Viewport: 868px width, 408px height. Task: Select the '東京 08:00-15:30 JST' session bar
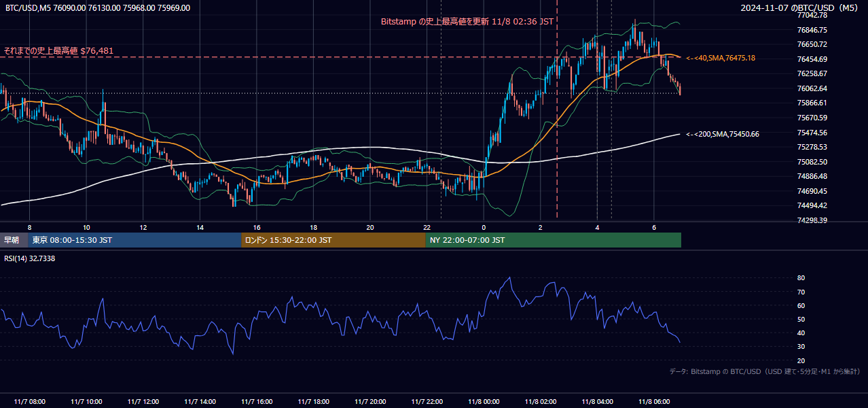[x=134, y=240]
